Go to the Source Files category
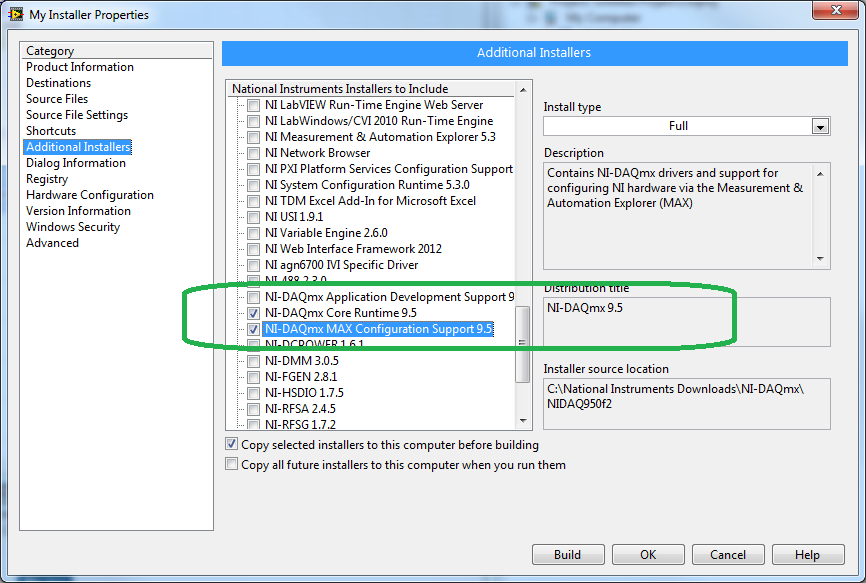Screen dimensions: 866x583 pos(57,99)
